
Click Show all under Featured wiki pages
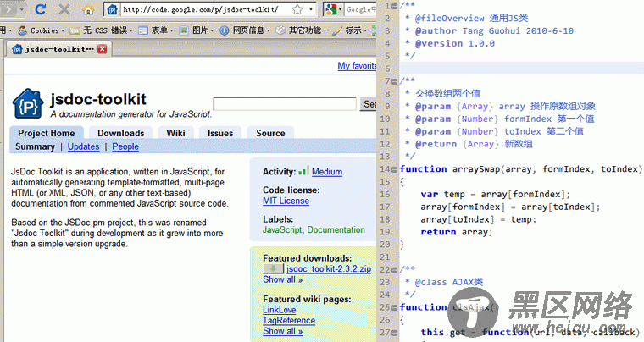pyautogui.click(x=282, y=331)
